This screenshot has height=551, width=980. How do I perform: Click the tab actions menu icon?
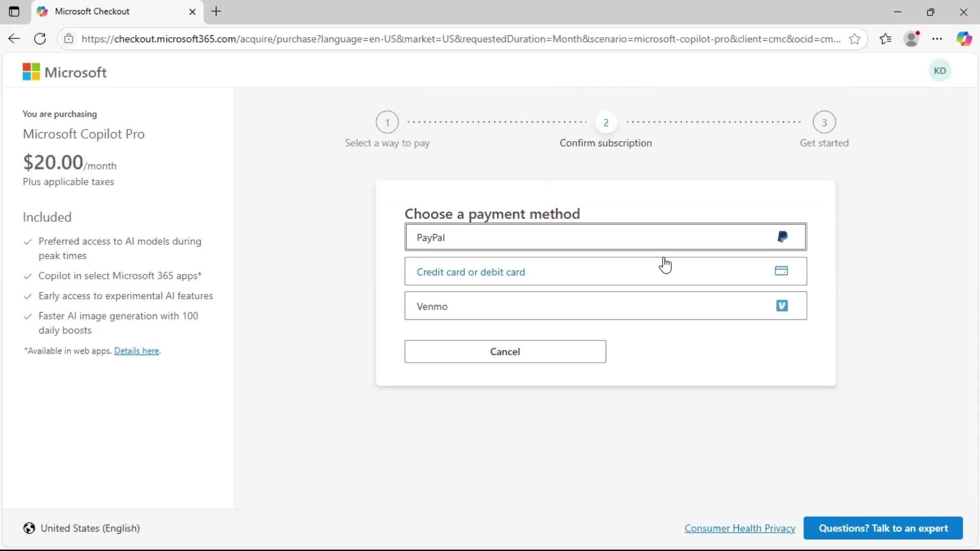click(14, 11)
